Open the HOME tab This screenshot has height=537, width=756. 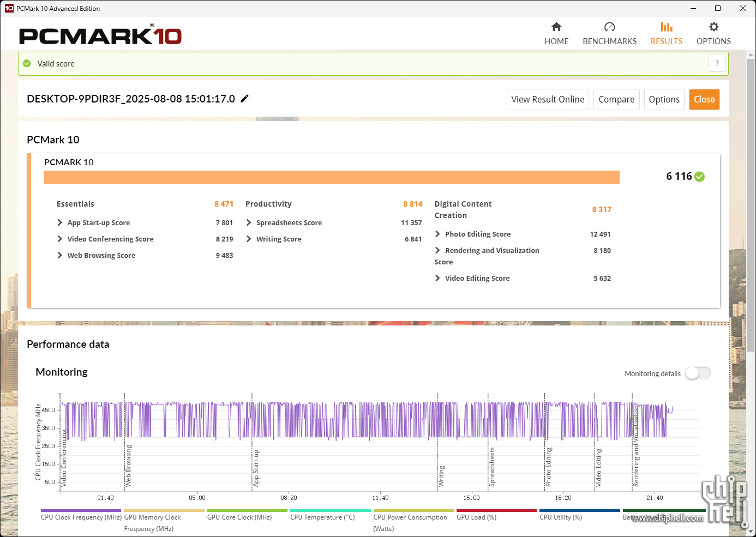[556, 34]
